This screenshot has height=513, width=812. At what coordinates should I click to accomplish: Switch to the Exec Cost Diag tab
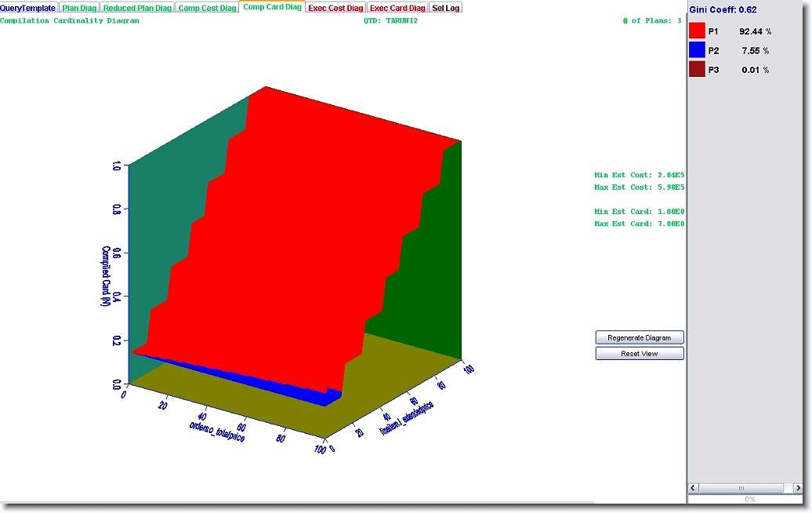pyautogui.click(x=335, y=8)
